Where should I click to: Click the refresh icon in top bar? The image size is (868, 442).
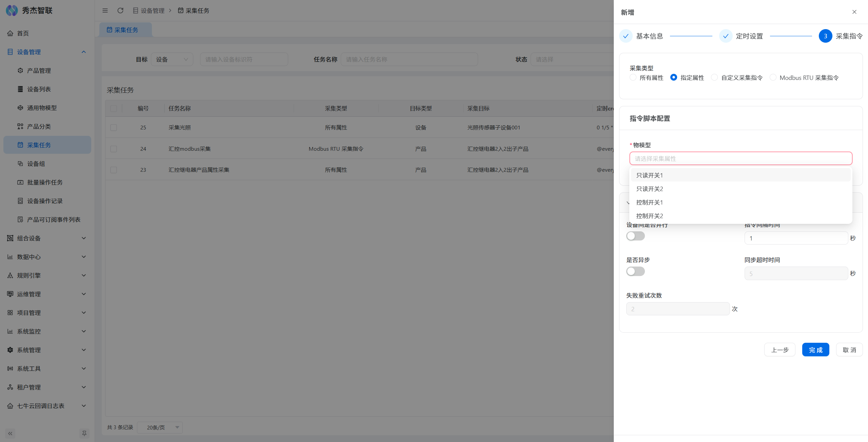pyautogui.click(x=120, y=10)
